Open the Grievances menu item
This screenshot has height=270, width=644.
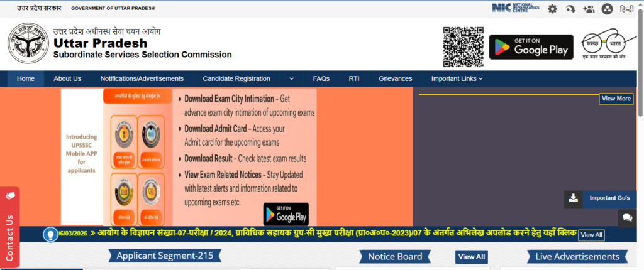tap(395, 79)
